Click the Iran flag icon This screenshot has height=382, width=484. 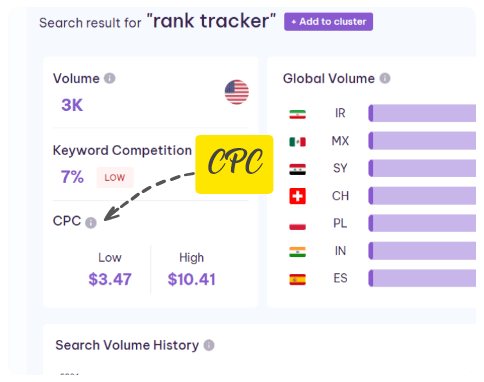[x=297, y=114]
